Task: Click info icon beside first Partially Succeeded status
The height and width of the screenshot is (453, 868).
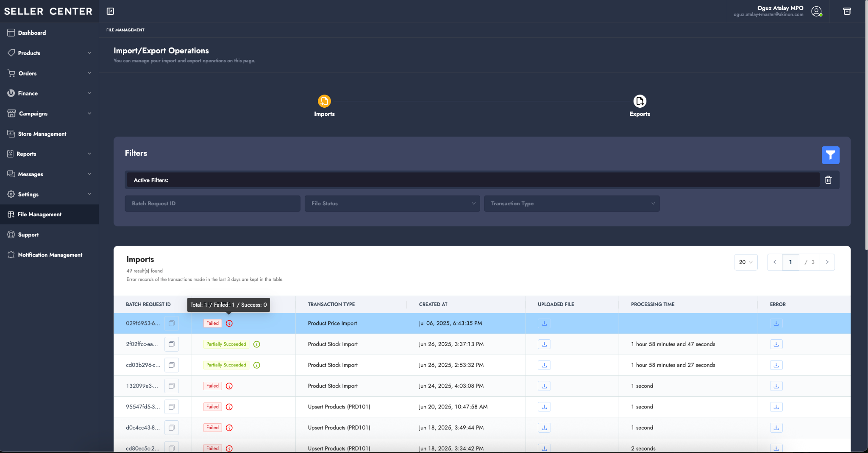Action: pos(257,344)
